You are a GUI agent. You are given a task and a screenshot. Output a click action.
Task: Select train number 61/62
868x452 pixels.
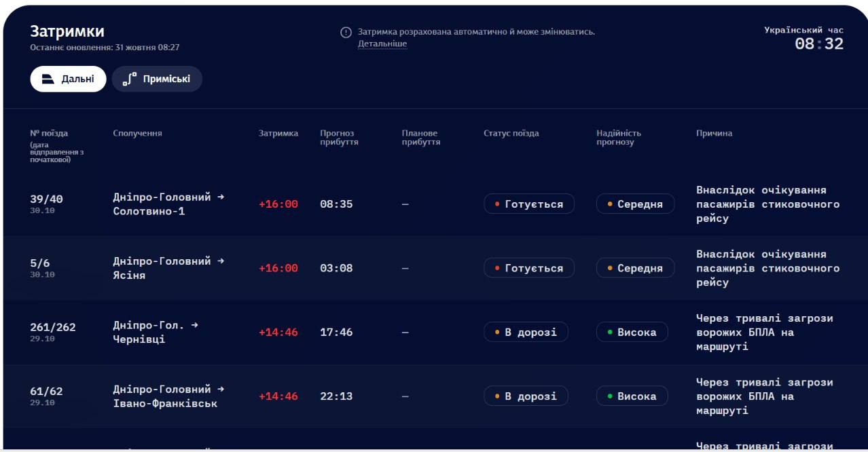point(46,392)
